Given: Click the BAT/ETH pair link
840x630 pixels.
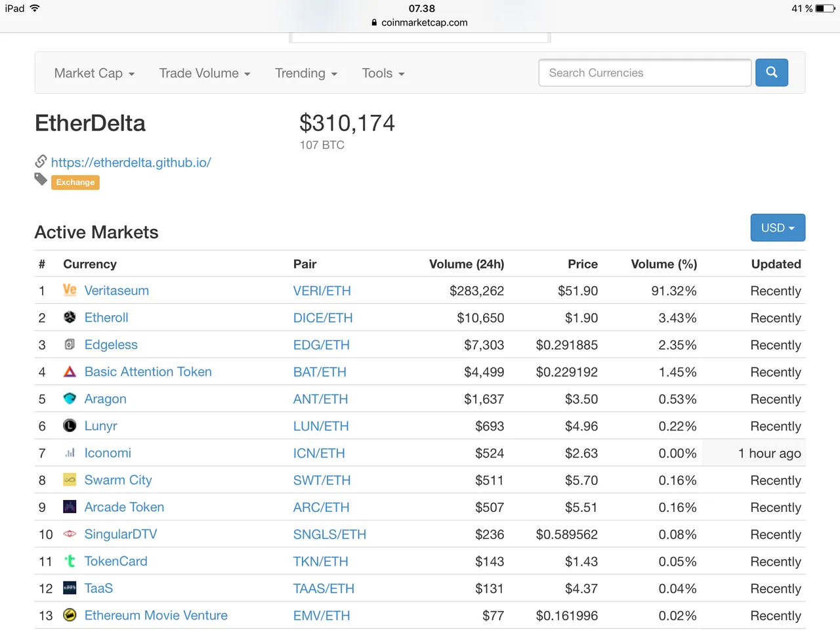Looking at the screenshot, I should (x=320, y=372).
